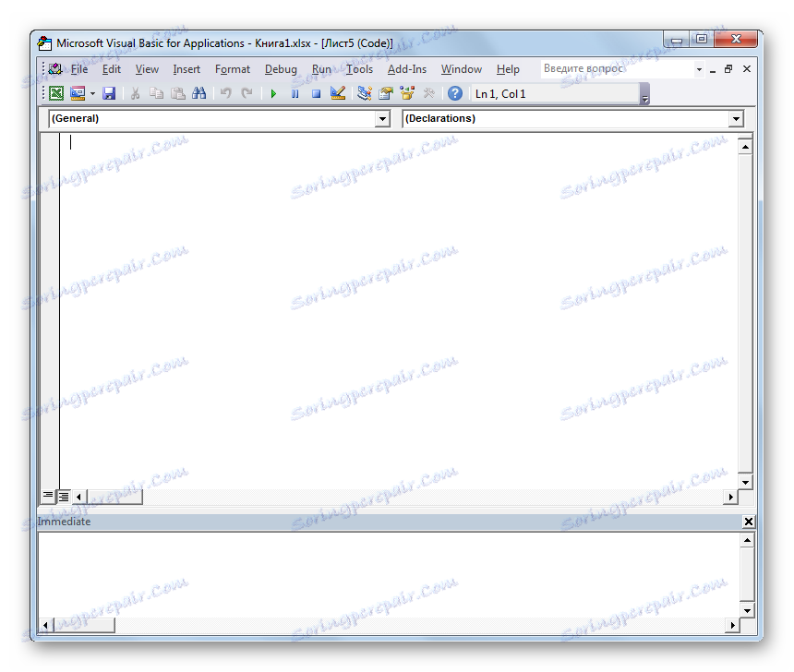The height and width of the screenshot is (672, 794).
Task: Click the Ln 1, Col 1 position indicator
Action: 556,93
